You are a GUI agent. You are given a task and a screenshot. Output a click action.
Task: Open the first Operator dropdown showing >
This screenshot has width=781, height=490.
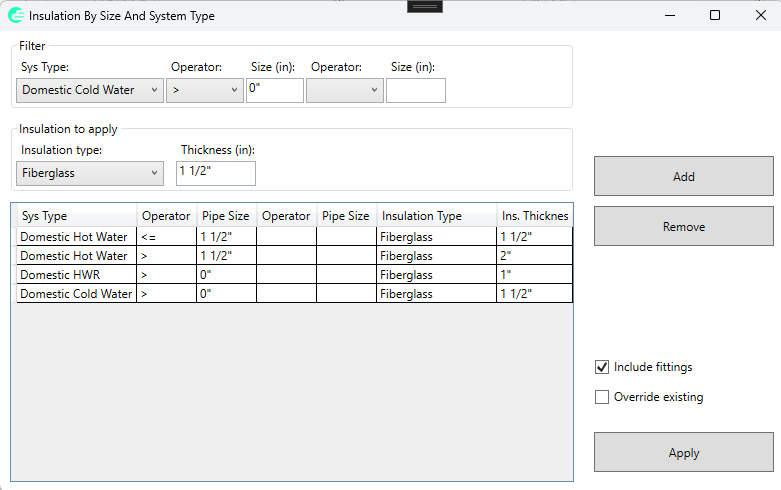(206, 90)
